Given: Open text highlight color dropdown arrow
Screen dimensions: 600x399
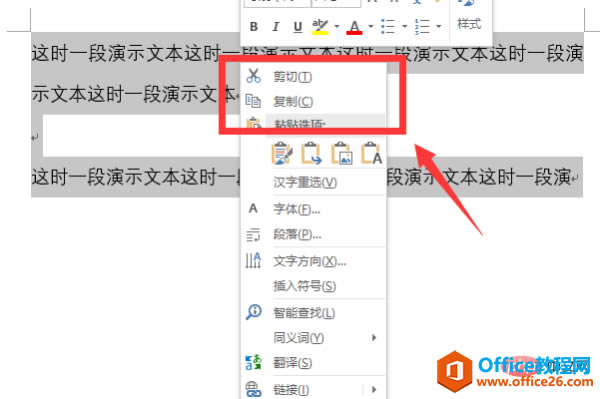Looking at the screenshot, I should point(337,26).
